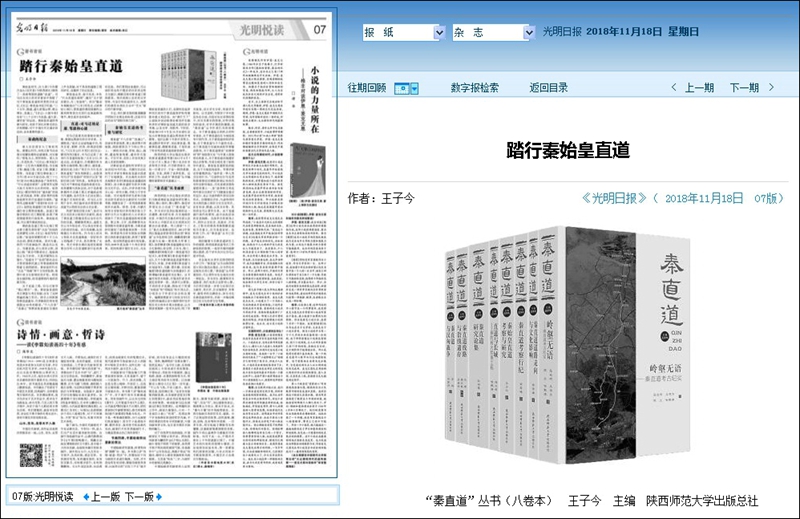Open 诗情·画意·哲诗 article on newspaper page

(x=61, y=335)
